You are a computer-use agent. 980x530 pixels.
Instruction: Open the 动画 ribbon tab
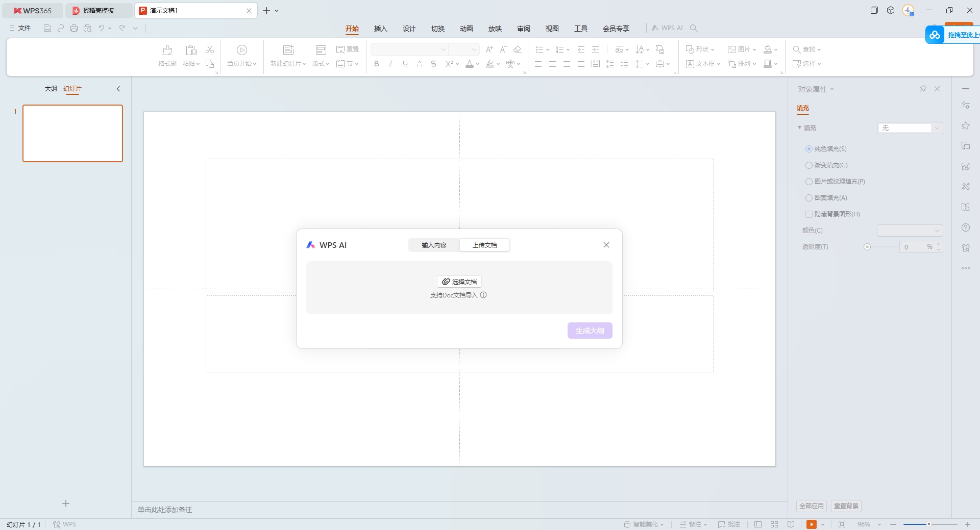467,29
